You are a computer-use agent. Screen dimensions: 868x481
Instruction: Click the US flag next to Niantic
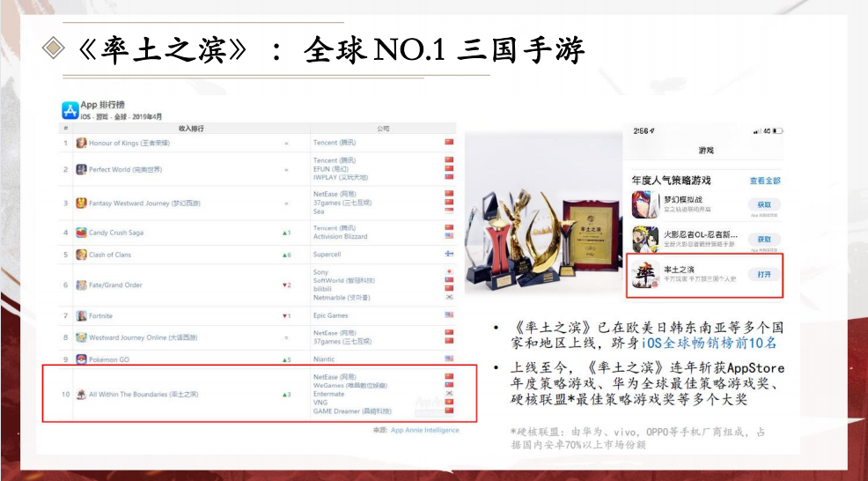point(449,359)
